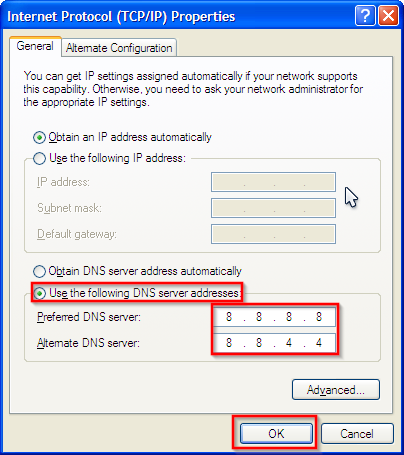This screenshot has width=404, height=455.
Task: Switch to the General tab
Action: 35,46
